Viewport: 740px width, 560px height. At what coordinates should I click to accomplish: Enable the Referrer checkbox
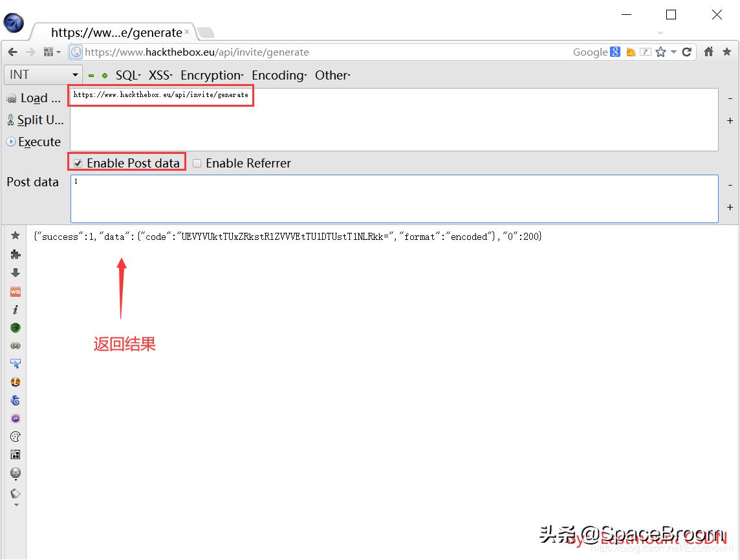(196, 163)
